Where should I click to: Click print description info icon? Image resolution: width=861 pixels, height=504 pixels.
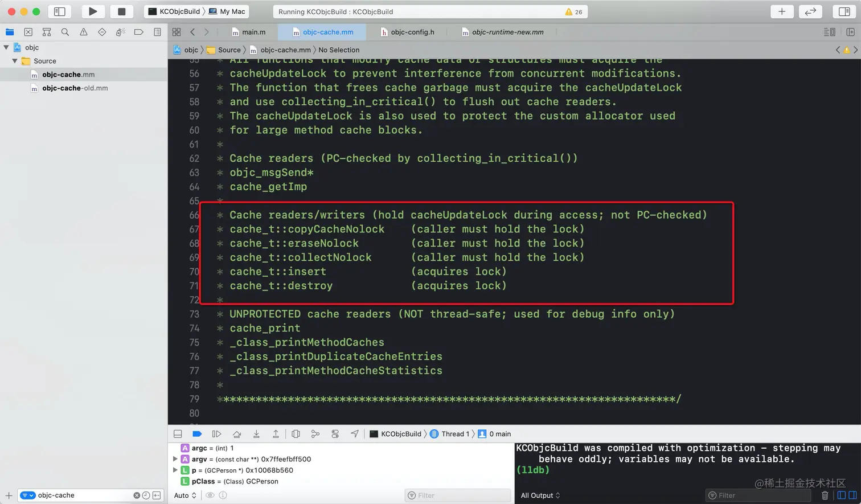pos(223,495)
